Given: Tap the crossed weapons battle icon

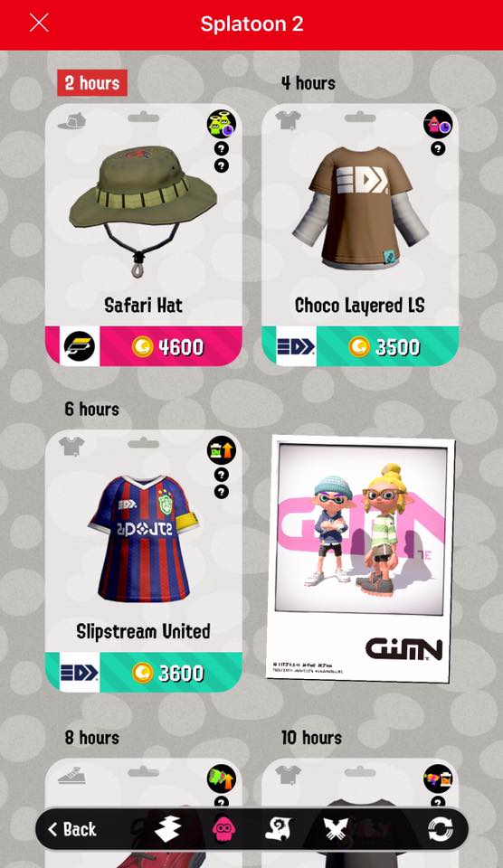Looking at the screenshot, I should point(336,829).
